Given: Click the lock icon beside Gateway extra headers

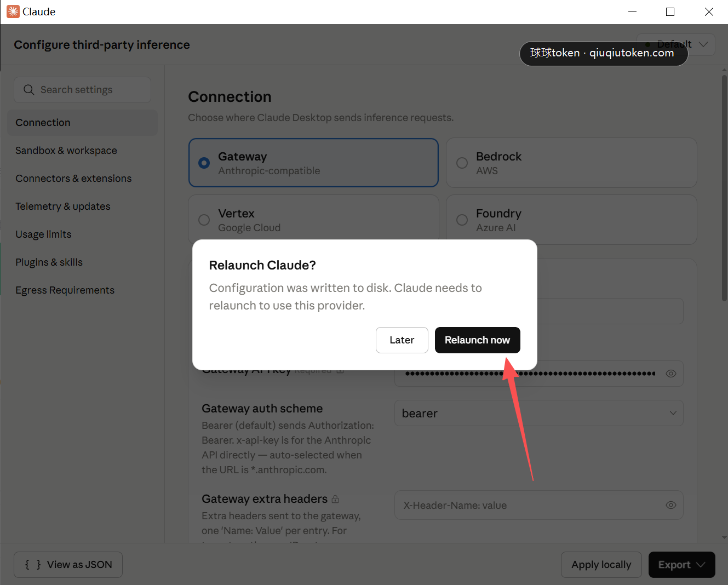Looking at the screenshot, I should coord(335,499).
